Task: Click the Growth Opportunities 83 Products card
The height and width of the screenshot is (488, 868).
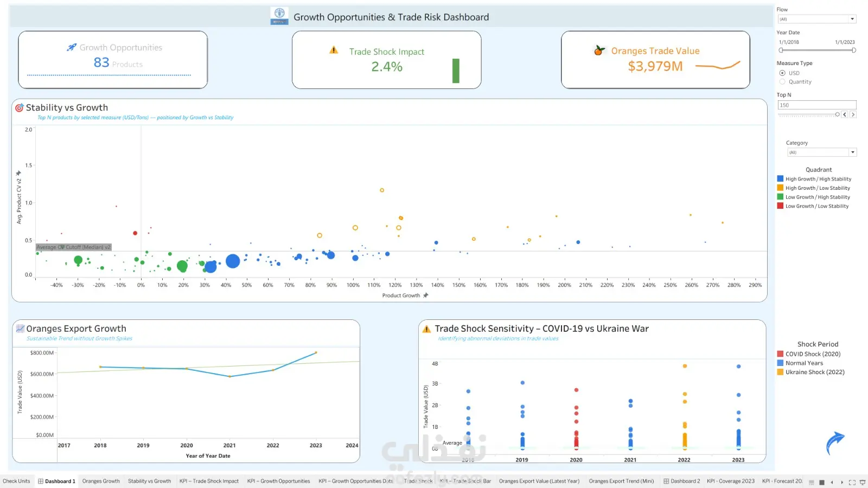Action: point(113,60)
